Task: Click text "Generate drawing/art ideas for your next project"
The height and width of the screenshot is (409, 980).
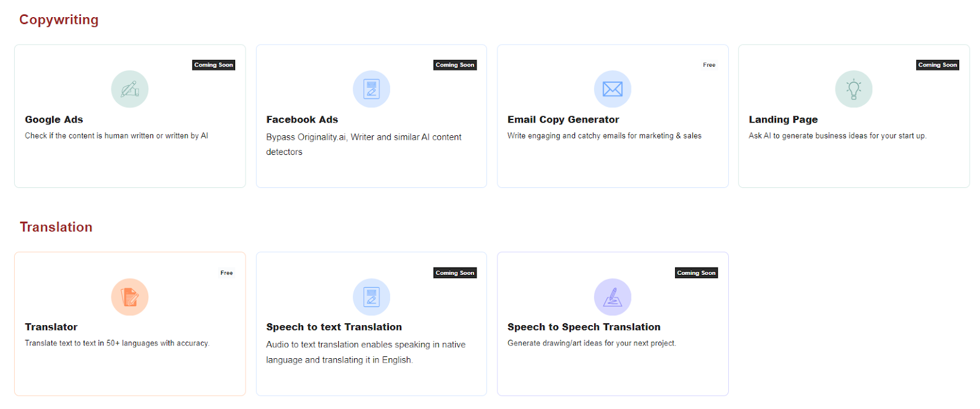Action: (592, 343)
